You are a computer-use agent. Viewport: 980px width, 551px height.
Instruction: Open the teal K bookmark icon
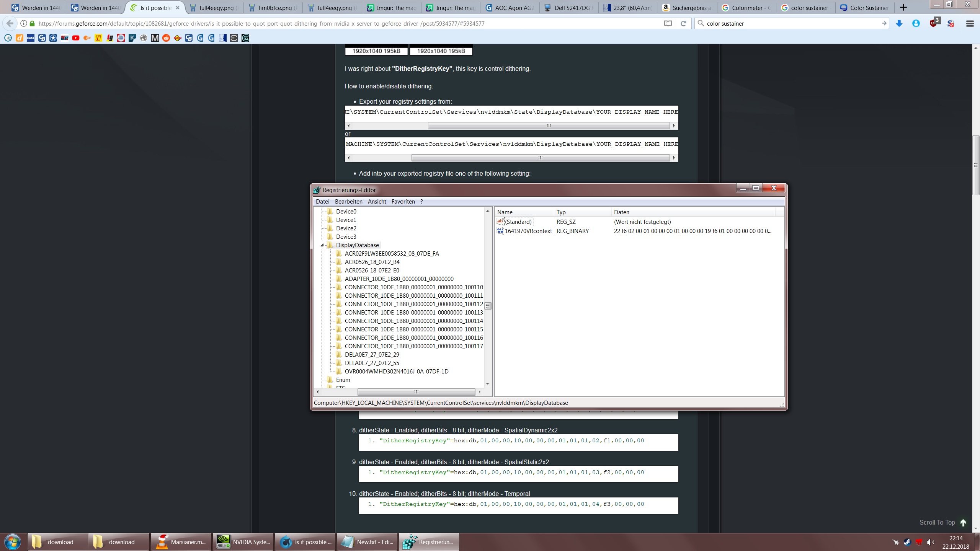tap(132, 38)
